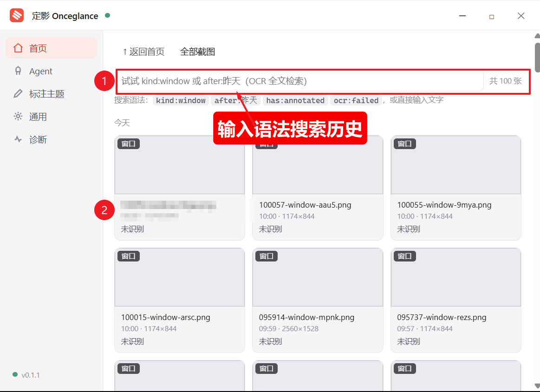Screen dimensions: 540x392
Task: Click the green status dot beside Onceglance title
Action: [107, 15]
